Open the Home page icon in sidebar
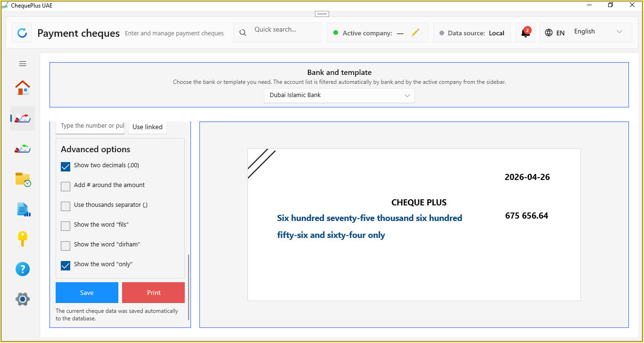The image size is (644, 343). tap(23, 88)
